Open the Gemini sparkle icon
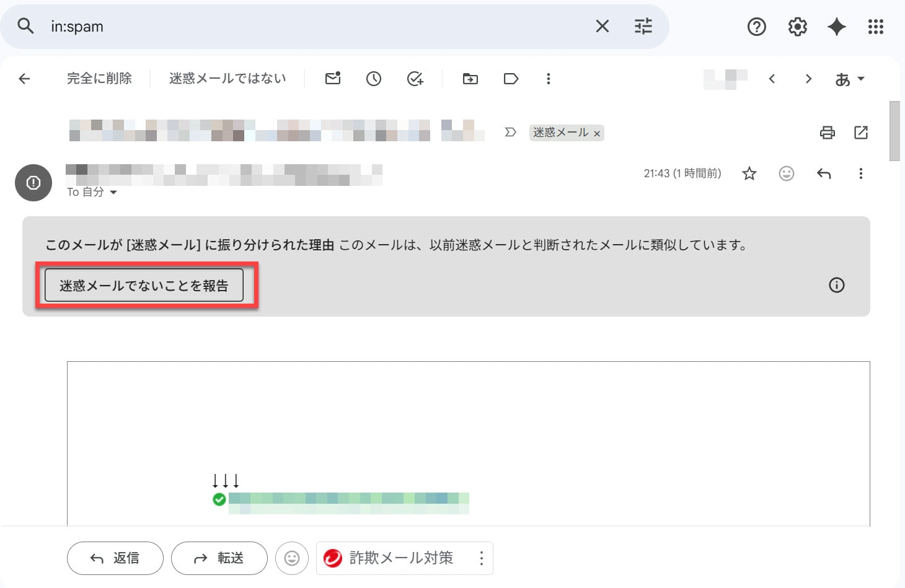 click(x=836, y=27)
